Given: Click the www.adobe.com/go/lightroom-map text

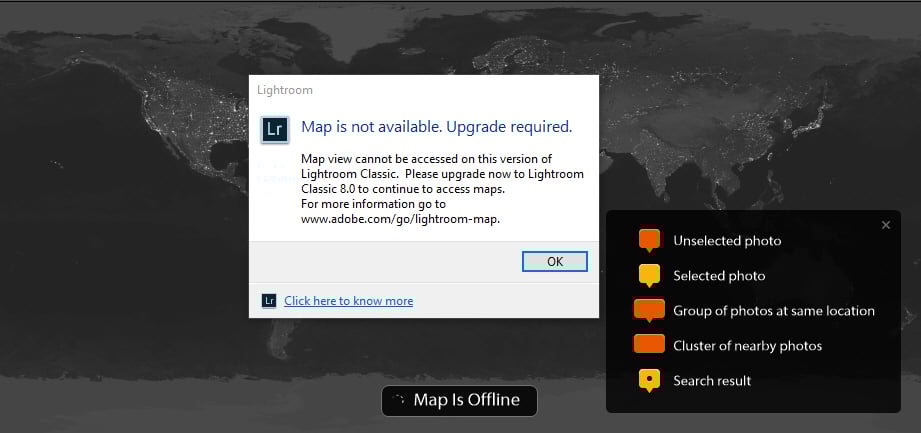Looking at the screenshot, I should [400, 220].
